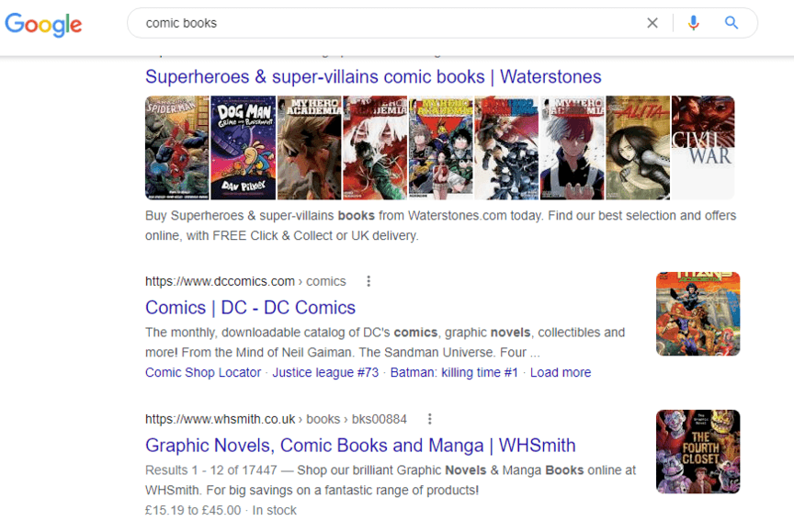Open the Dog Man cover thumbnail

click(243, 148)
